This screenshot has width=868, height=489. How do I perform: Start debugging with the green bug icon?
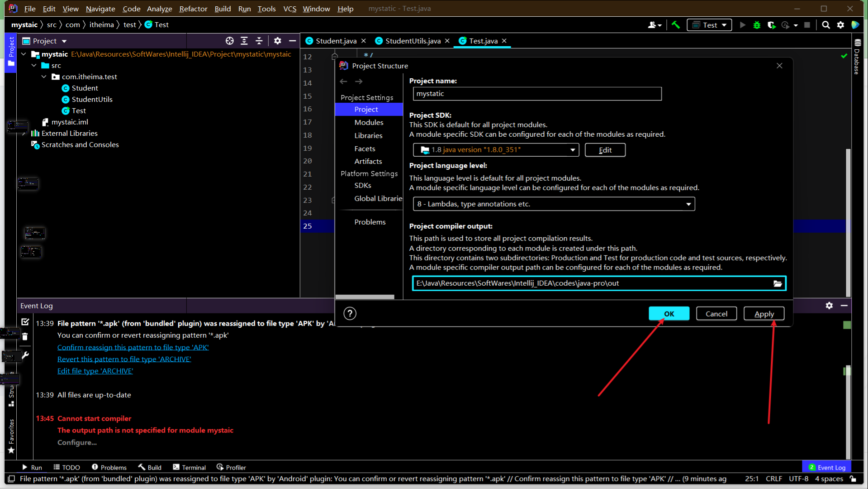click(x=757, y=25)
